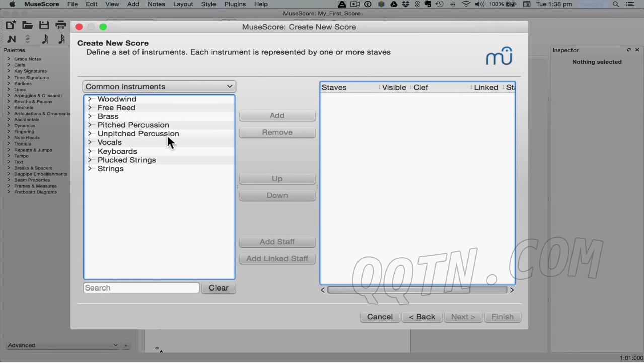644x363 pixels.
Task: Click the staves list horizontal scrollbar
Action: pyautogui.click(x=417, y=290)
